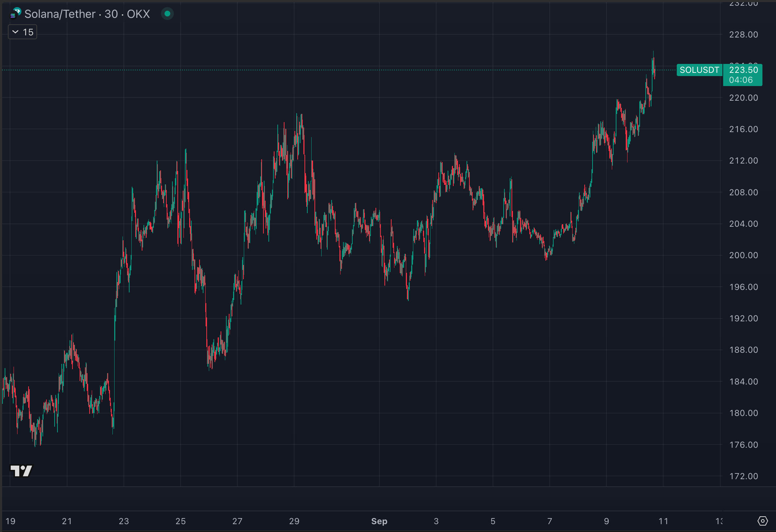Click the 212.00 price scale label

pyautogui.click(x=743, y=161)
